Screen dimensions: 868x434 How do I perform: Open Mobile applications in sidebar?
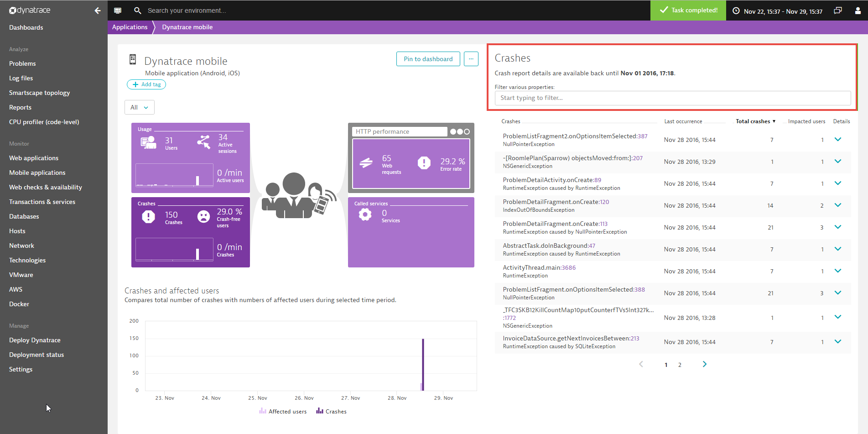click(37, 173)
